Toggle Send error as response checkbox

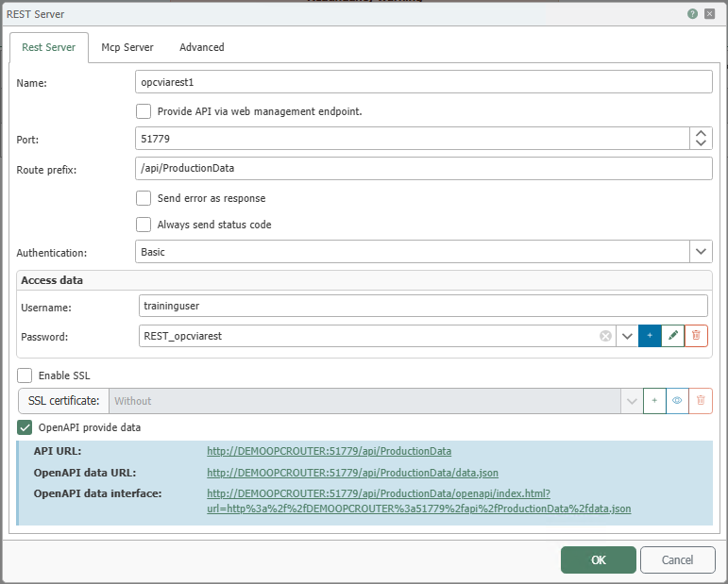(x=144, y=198)
